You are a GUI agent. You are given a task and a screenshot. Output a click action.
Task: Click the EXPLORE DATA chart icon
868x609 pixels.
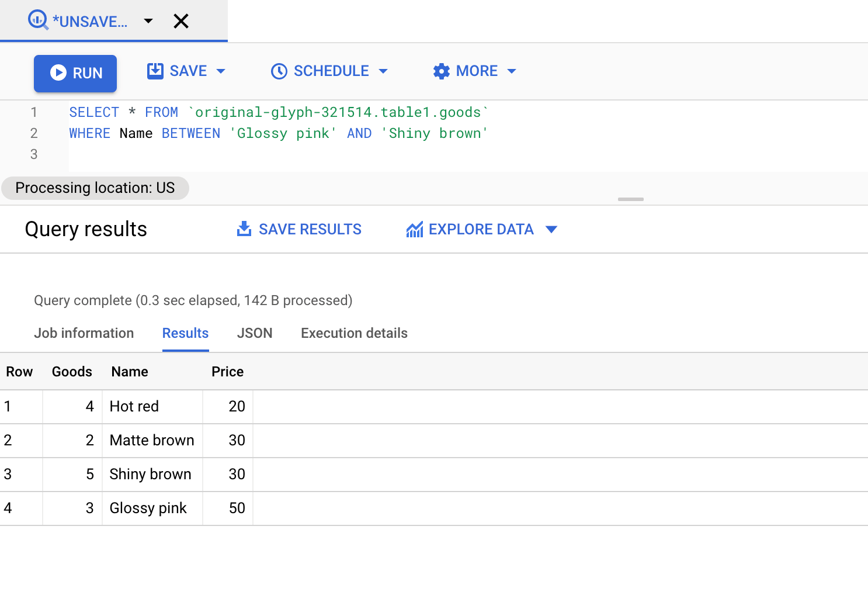[415, 230]
